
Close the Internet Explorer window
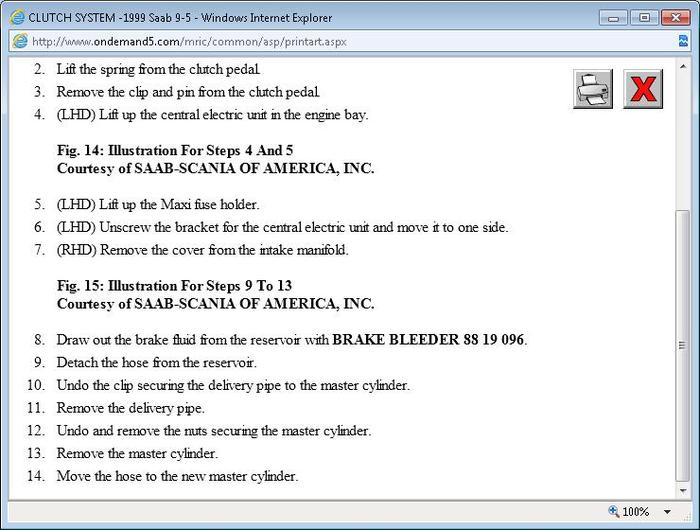675,18
